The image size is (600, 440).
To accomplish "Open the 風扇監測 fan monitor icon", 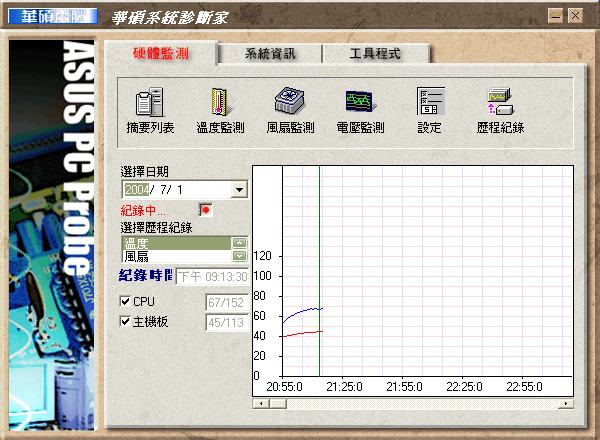I will coord(290,111).
